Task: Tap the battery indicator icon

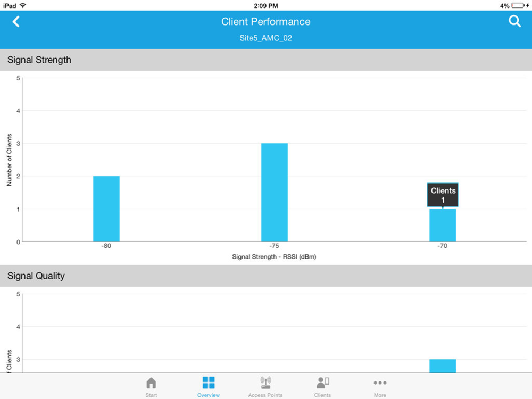Action: coord(518,5)
